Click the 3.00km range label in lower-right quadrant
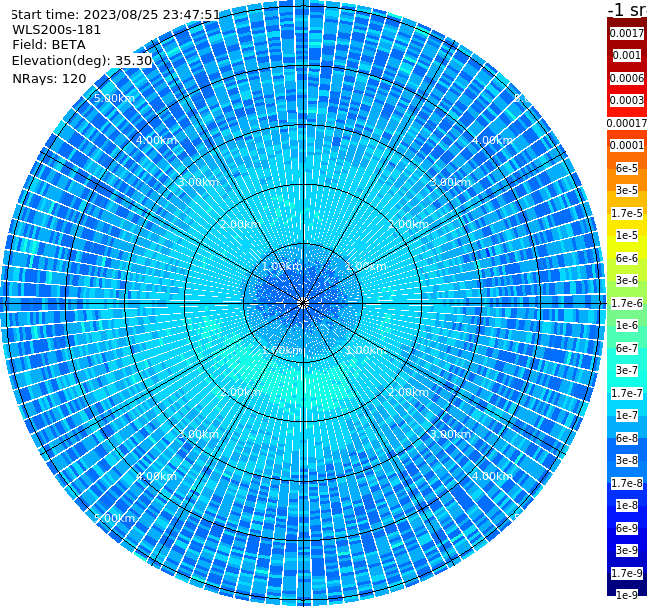 pos(450,434)
